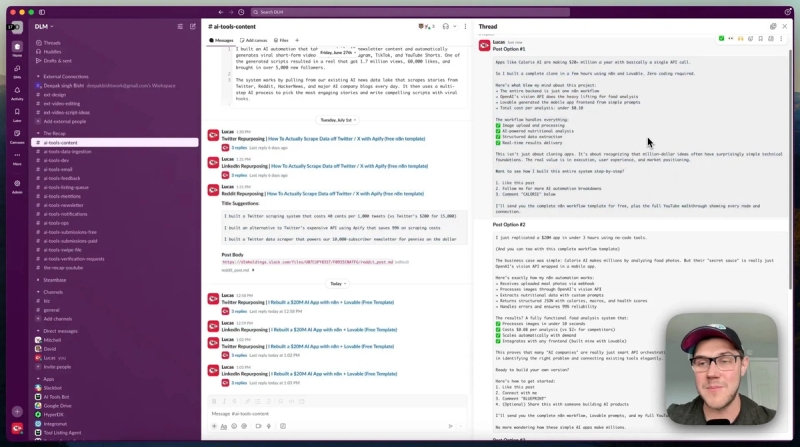Start a huddle with the headphones icon
This screenshot has height=447, width=800.
coord(445,27)
